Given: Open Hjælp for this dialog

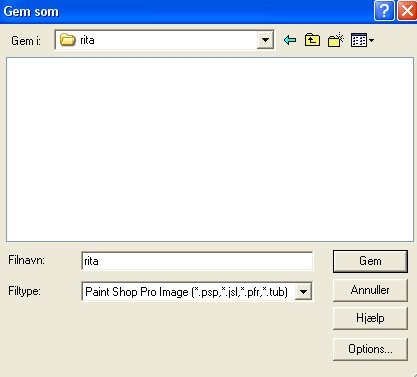Looking at the screenshot, I should tap(370, 318).
